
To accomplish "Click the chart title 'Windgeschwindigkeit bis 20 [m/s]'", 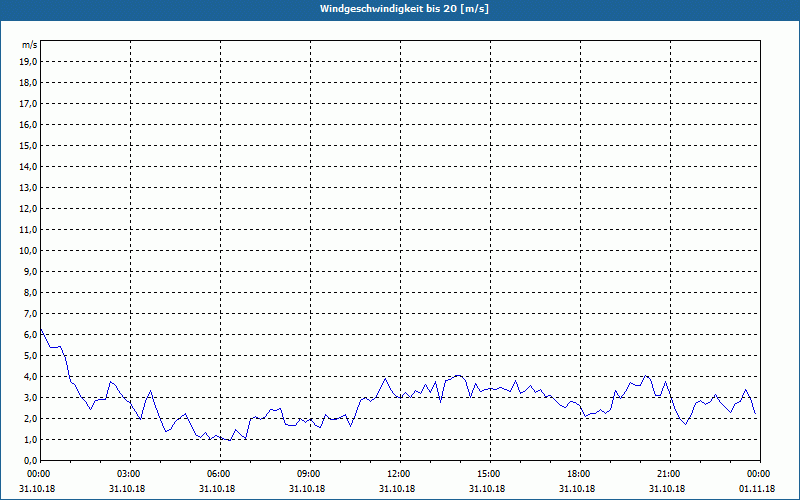I will 404,9.
